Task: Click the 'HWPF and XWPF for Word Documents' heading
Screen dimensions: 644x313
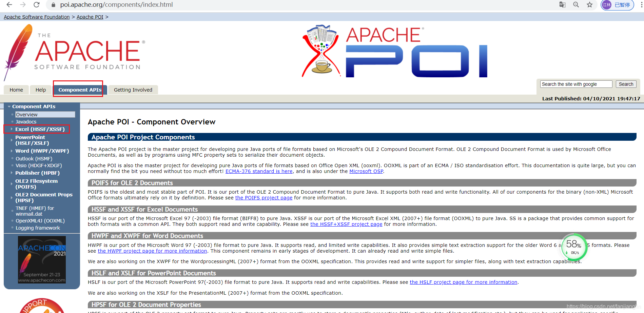Action: click(x=362, y=236)
